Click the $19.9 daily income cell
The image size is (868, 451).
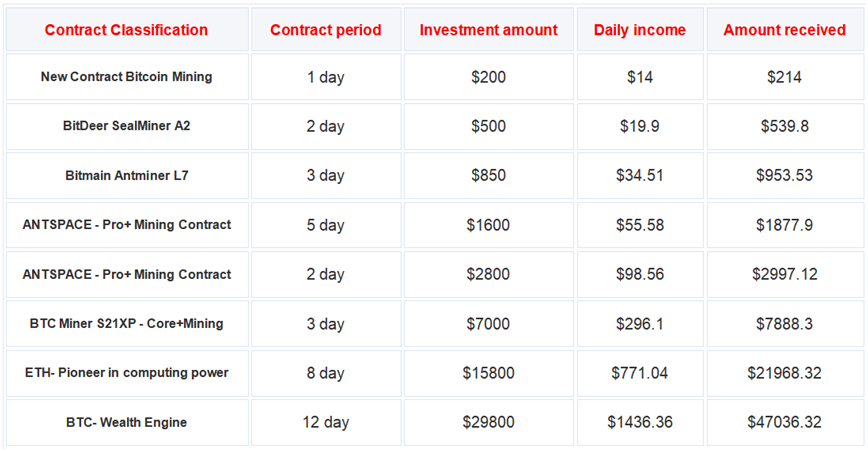[640, 126]
